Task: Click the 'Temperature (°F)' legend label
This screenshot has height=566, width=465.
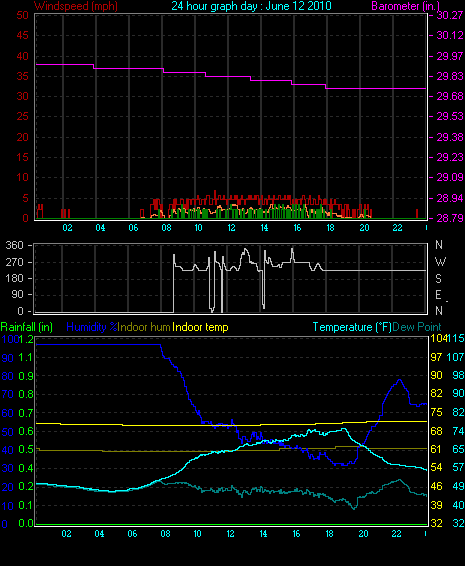Action: coord(352,327)
